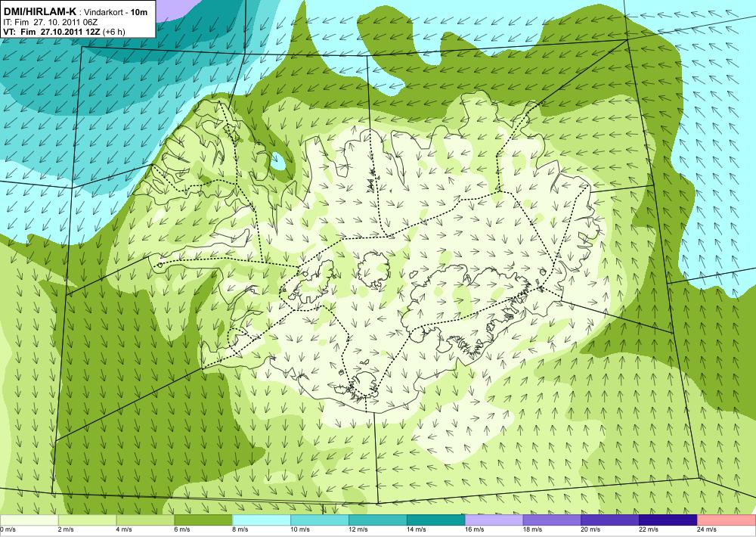Click the "12 m/s" legend label

(358, 529)
